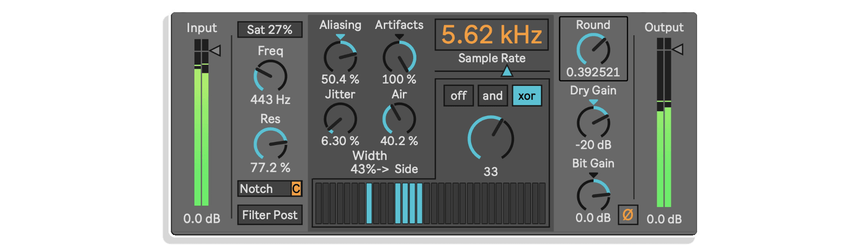Click the Round knob dial

[x=593, y=49]
